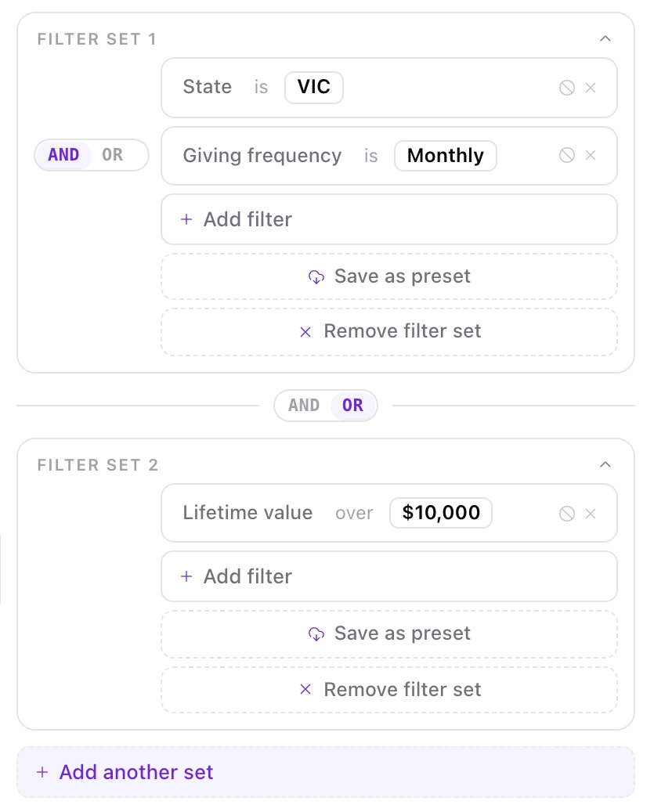This screenshot has width=654, height=812.
Task: Add filter to Filter Set 1
Action: click(389, 219)
